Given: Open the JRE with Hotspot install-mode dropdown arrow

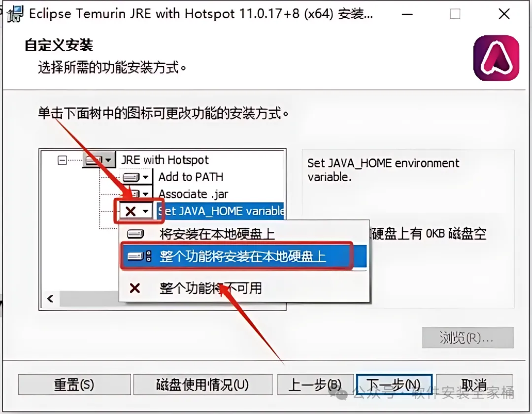Looking at the screenshot, I should coord(108,159).
